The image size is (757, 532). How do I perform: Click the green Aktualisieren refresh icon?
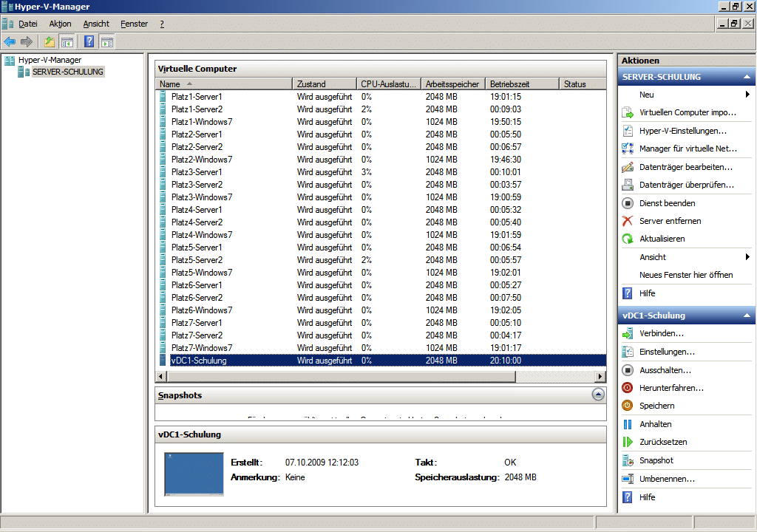point(627,239)
